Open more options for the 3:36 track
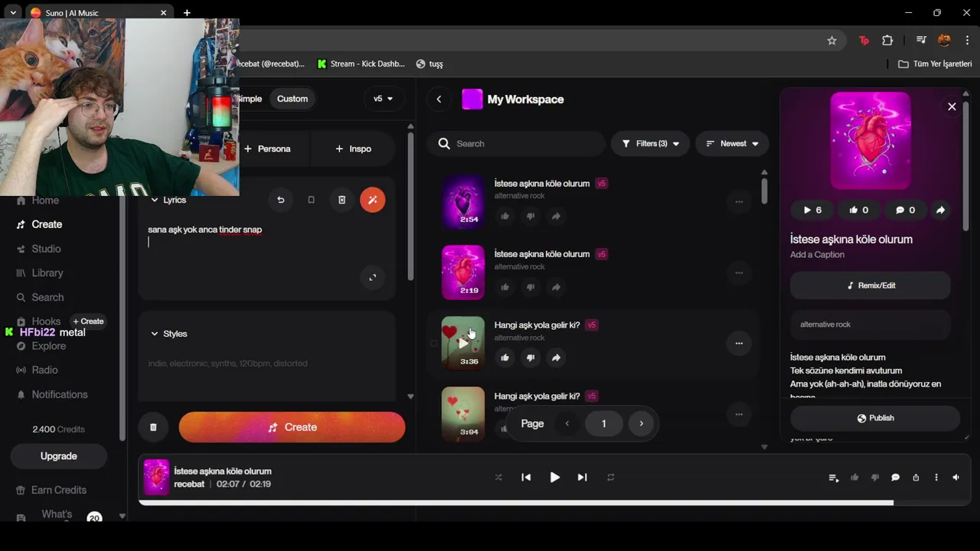Screen dimensions: 980x551 tap(739, 343)
